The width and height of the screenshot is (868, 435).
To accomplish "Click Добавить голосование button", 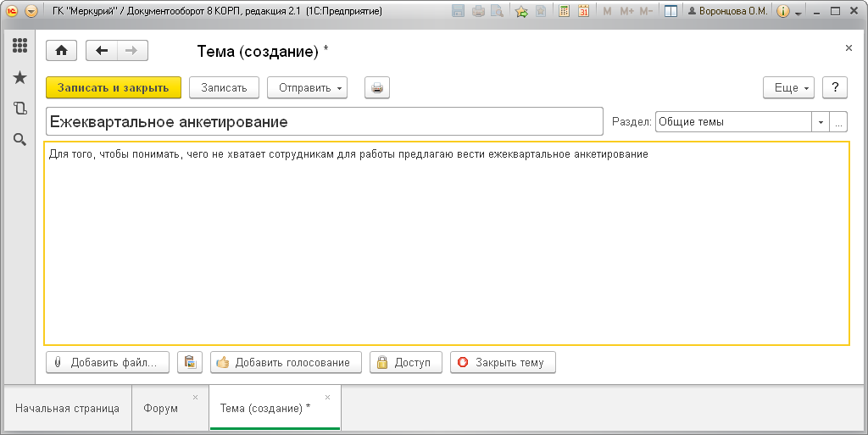I will tap(286, 363).
